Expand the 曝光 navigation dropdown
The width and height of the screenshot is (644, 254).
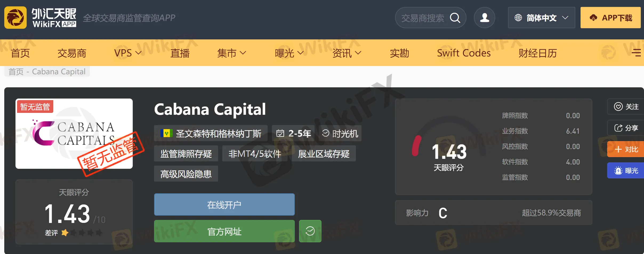point(289,53)
